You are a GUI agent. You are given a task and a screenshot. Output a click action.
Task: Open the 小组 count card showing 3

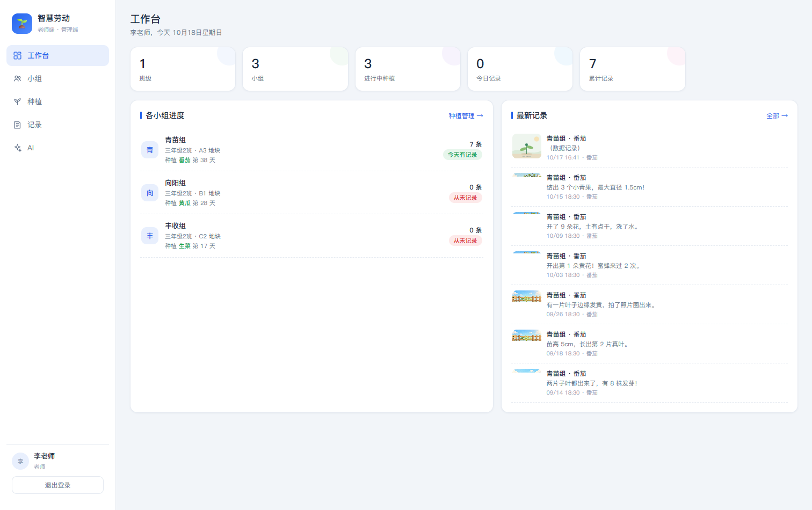295,69
